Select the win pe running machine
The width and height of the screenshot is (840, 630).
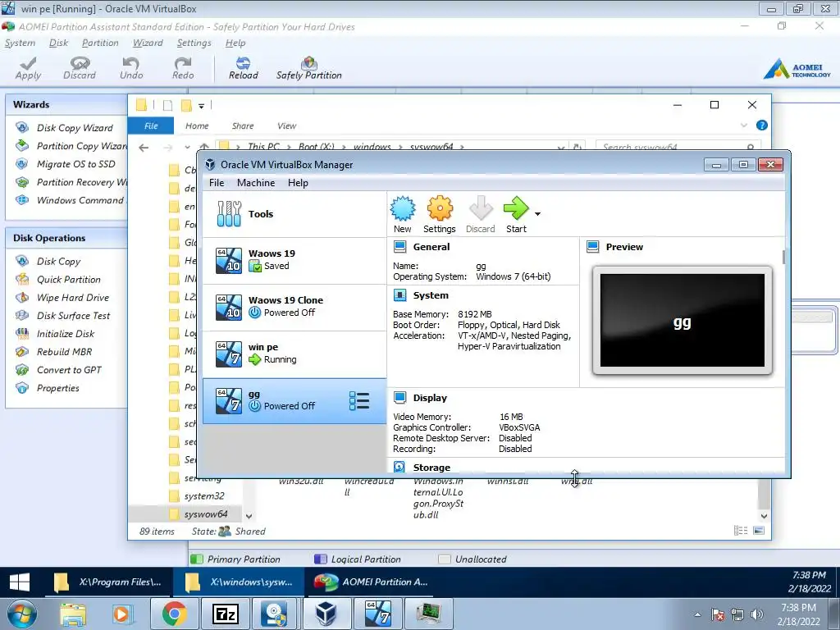coord(294,354)
